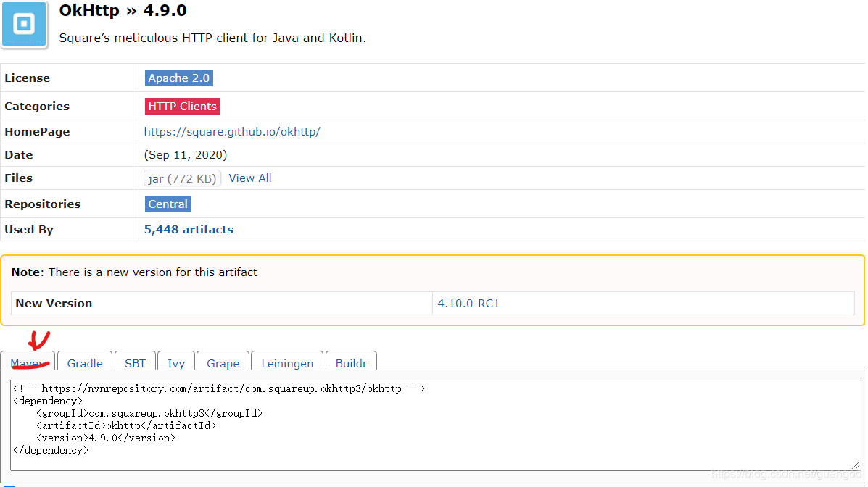Open the 5,448 artifacts link
Image resolution: width=868 pixels, height=487 pixels.
click(189, 229)
